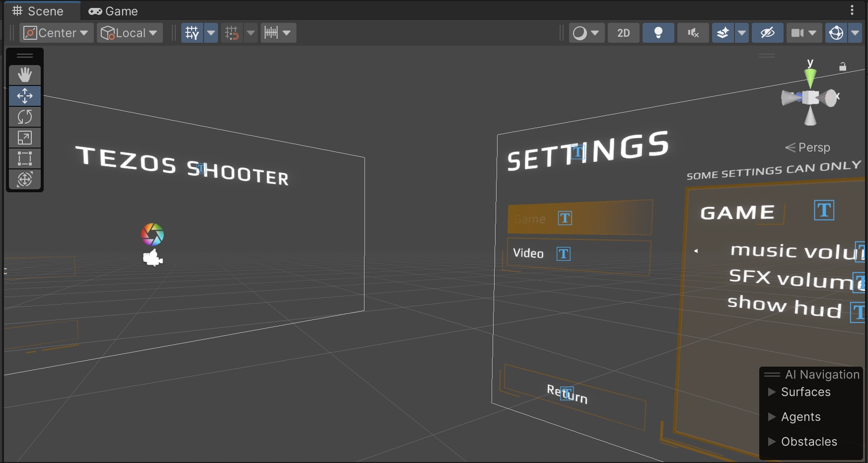
Task: Toggle scene lighting with the lightbulb
Action: [658, 33]
